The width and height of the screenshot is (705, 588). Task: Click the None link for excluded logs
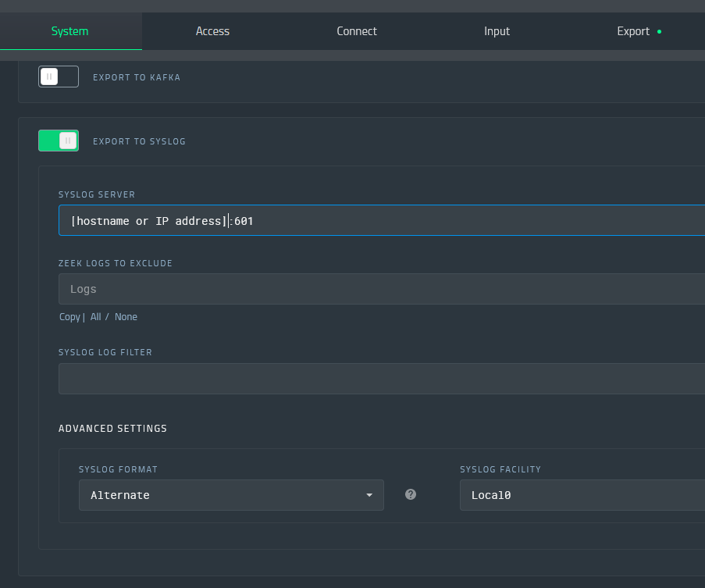click(x=126, y=317)
